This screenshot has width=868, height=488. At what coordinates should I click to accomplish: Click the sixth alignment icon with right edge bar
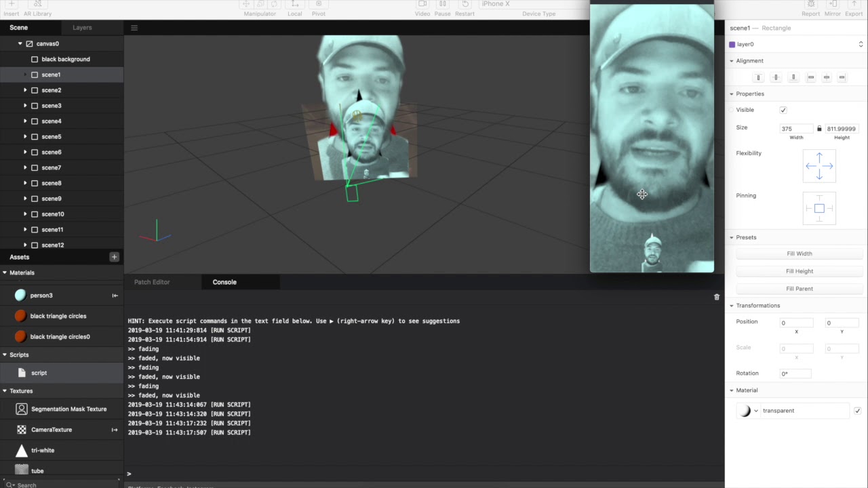coord(842,77)
